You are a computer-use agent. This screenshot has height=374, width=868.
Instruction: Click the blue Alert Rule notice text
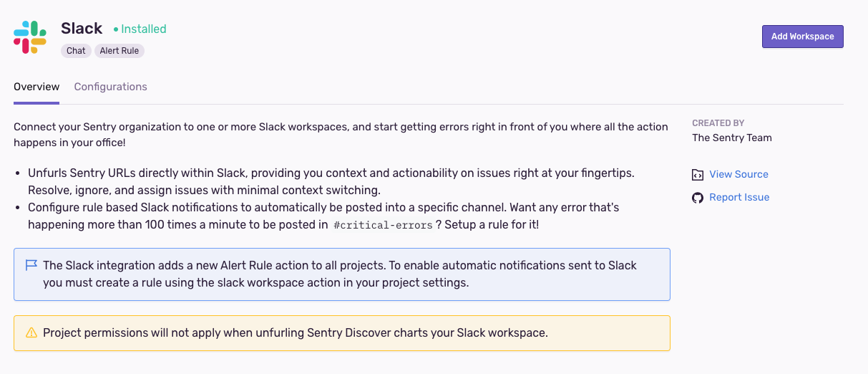coord(339,274)
